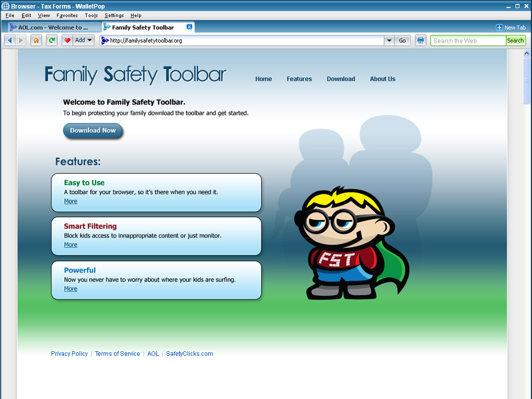
Task: Close the Family Safety Toolbar tab
Action: pos(189,27)
